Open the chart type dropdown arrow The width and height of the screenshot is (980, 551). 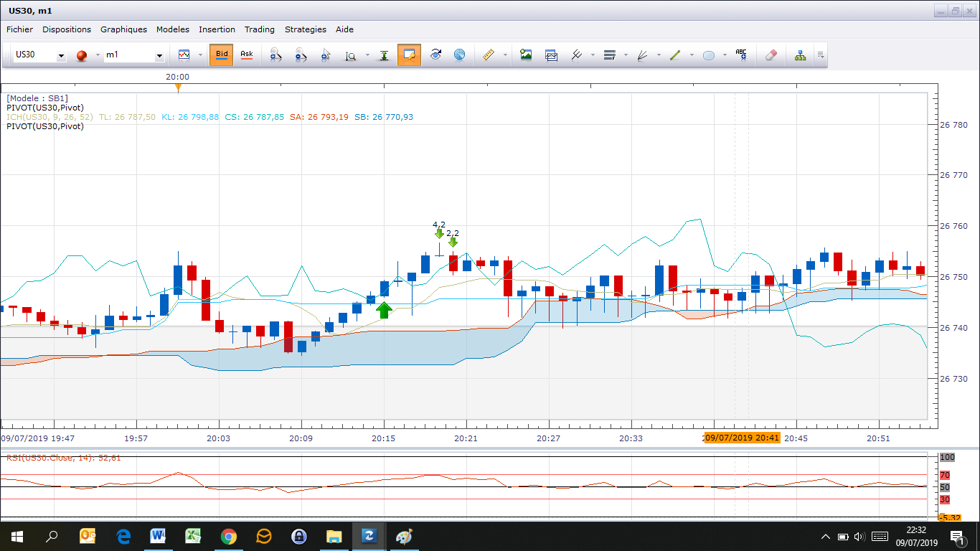(x=199, y=55)
